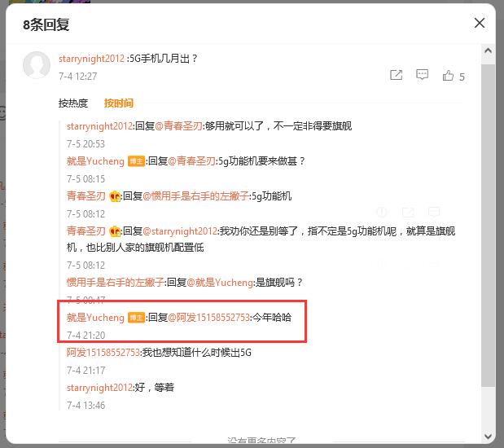This screenshot has width=504, height=448.
Task: Open starrynight2012 avatar picture
Action: [x=37, y=65]
